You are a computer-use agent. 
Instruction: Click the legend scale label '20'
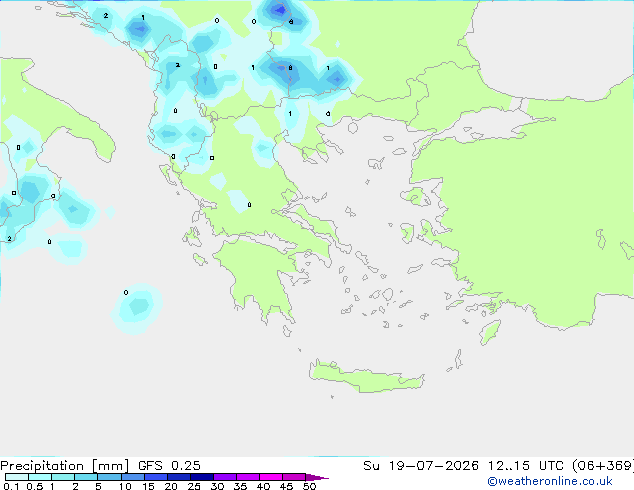tap(171, 486)
